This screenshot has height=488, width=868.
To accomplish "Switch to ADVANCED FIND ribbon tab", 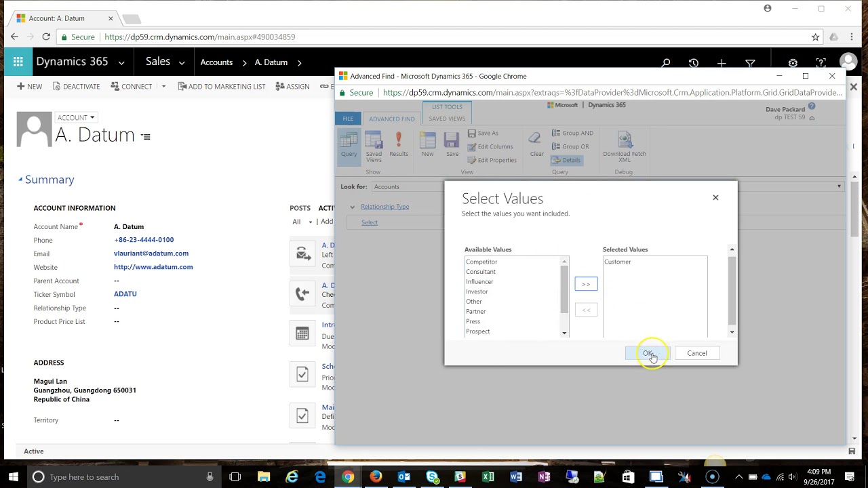I will [391, 119].
